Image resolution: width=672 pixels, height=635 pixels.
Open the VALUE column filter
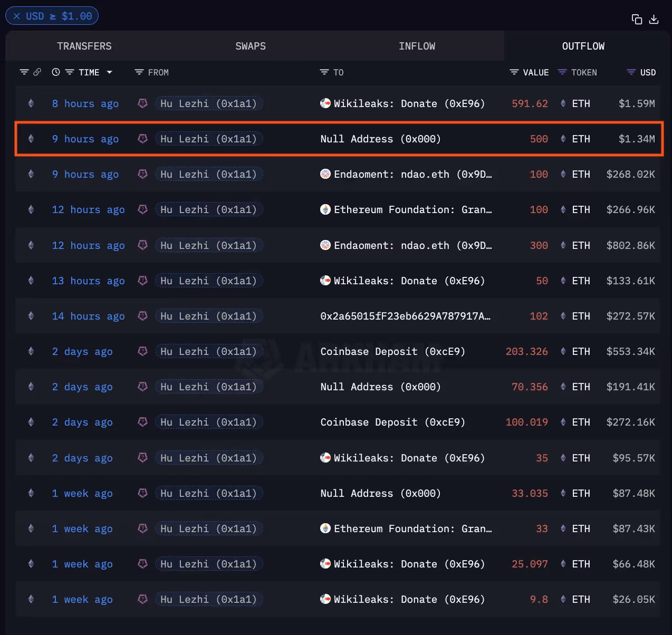coord(514,72)
